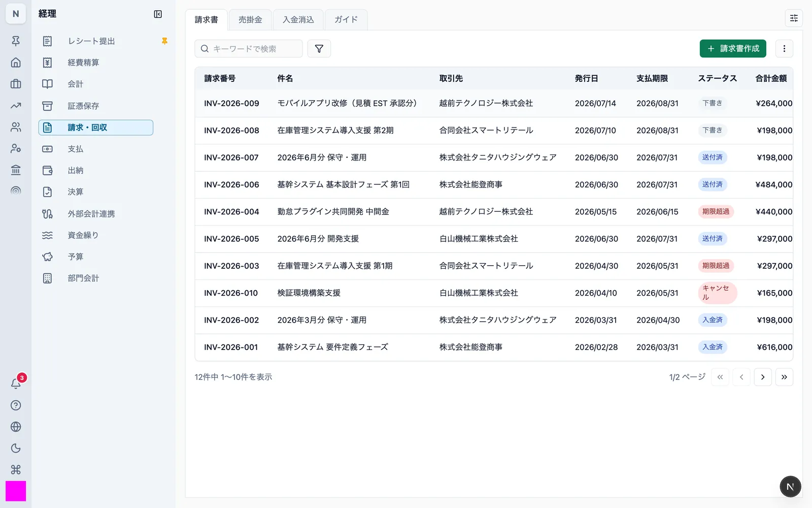This screenshot has width=812, height=508.
Task: Click the round N assistant button
Action: pyautogui.click(x=790, y=487)
